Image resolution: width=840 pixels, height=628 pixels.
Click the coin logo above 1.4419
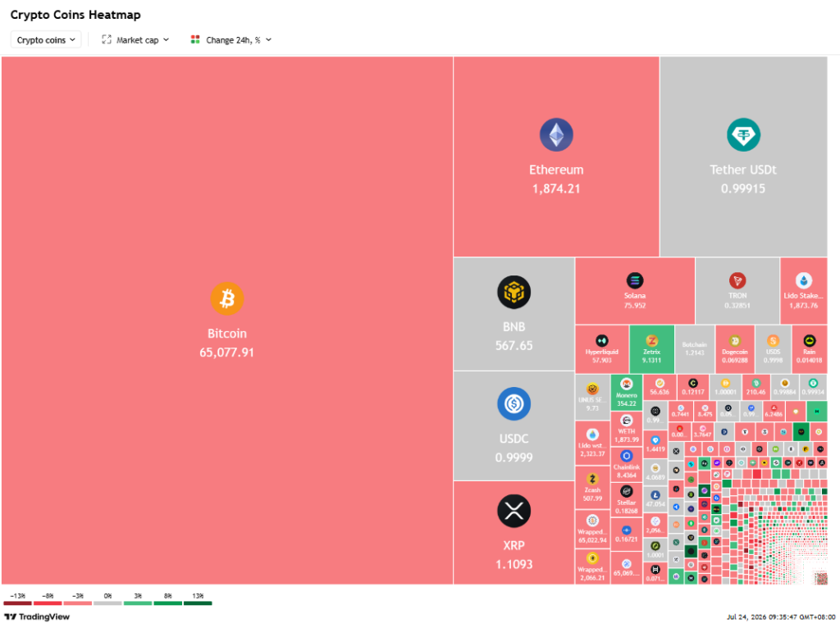pos(655,440)
